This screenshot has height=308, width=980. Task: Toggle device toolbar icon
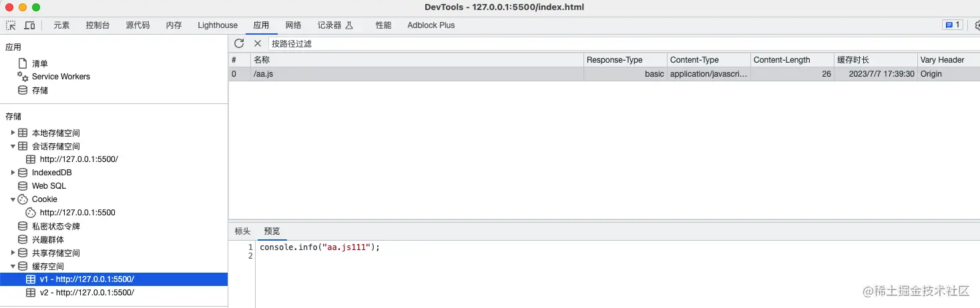click(x=29, y=25)
